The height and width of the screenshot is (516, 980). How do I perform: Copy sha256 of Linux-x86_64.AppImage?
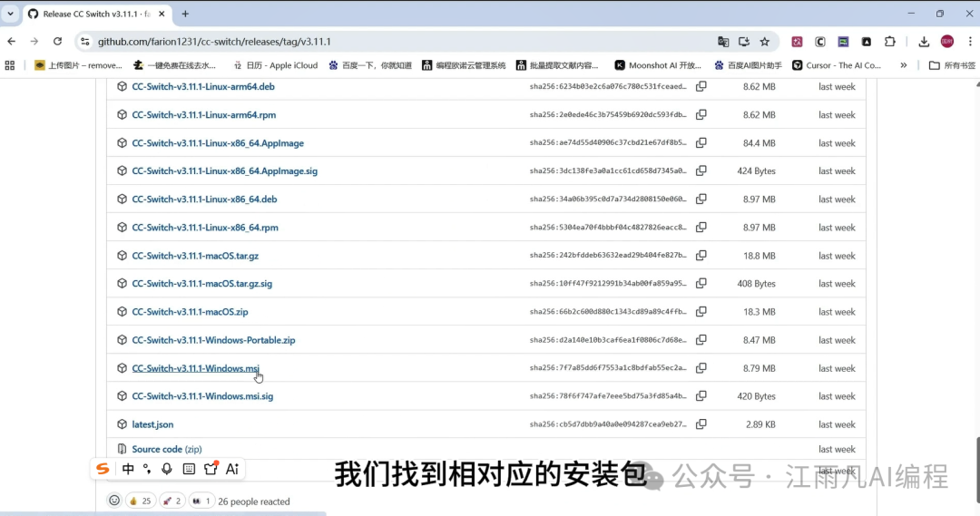click(701, 142)
